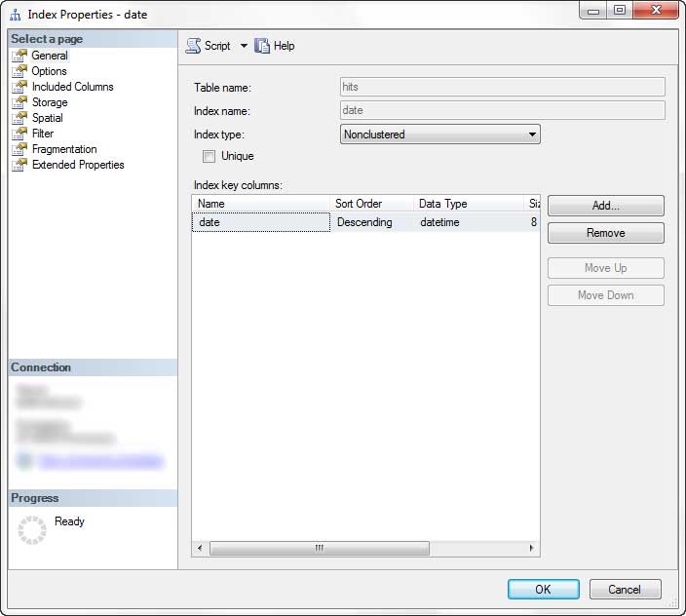Select the Filter page icon
The height and width of the screenshot is (616, 686).
tap(19, 134)
